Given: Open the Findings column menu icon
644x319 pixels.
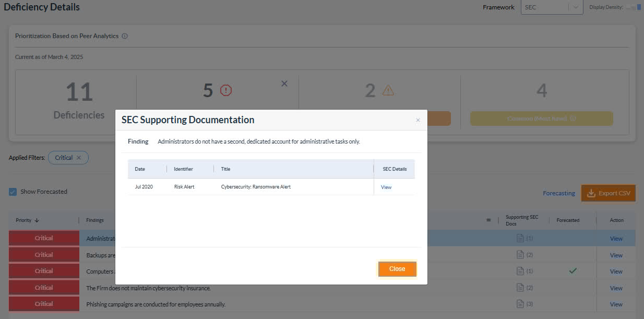Looking at the screenshot, I should tap(488, 220).
